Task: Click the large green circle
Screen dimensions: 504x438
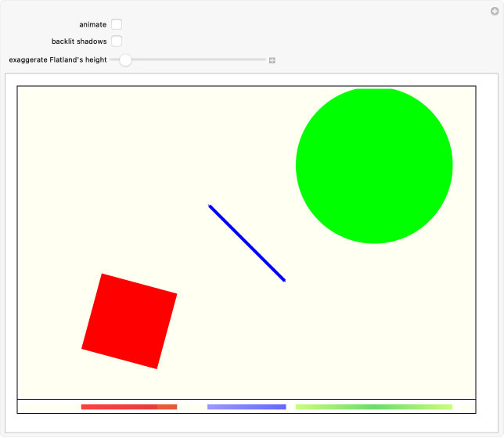Action: 374,165
